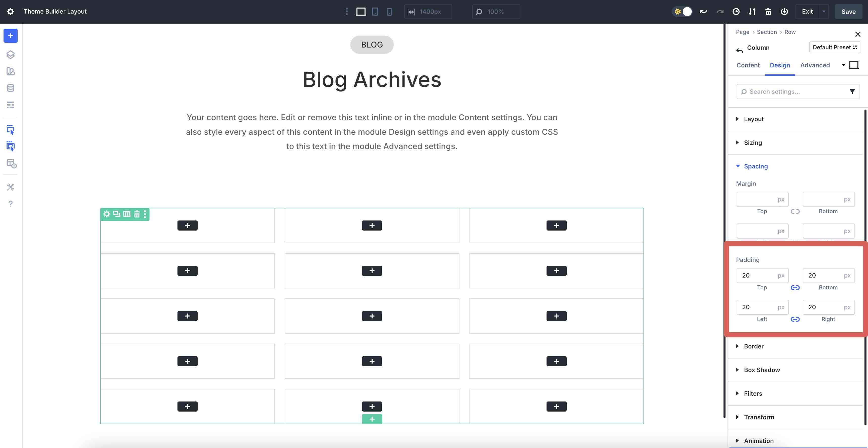Image resolution: width=868 pixels, height=448 pixels.
Task: Delete the row via the trash icon
Action: point(137,214)
